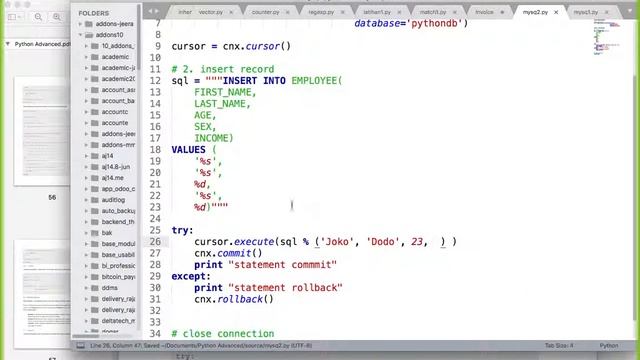The image size is (640, 360).
Task: Open sidebar view menu in PDF viewer
Action: click(x=15, y=17)
